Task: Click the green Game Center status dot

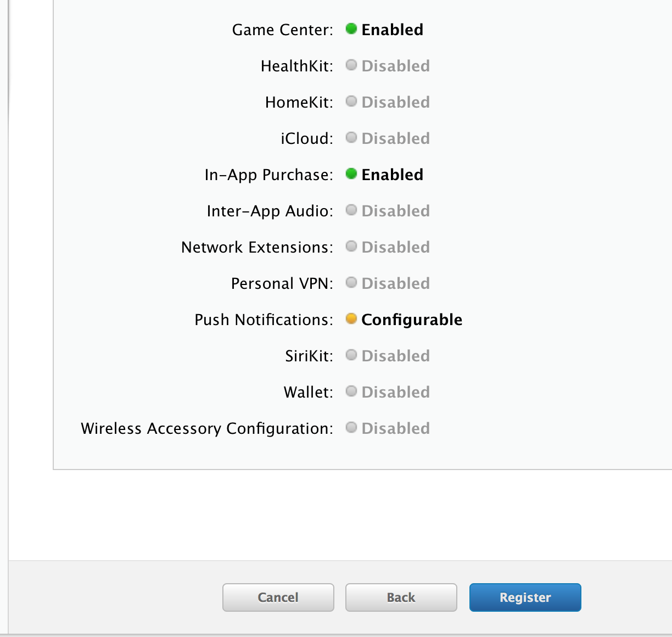Action: click(351, 29)
